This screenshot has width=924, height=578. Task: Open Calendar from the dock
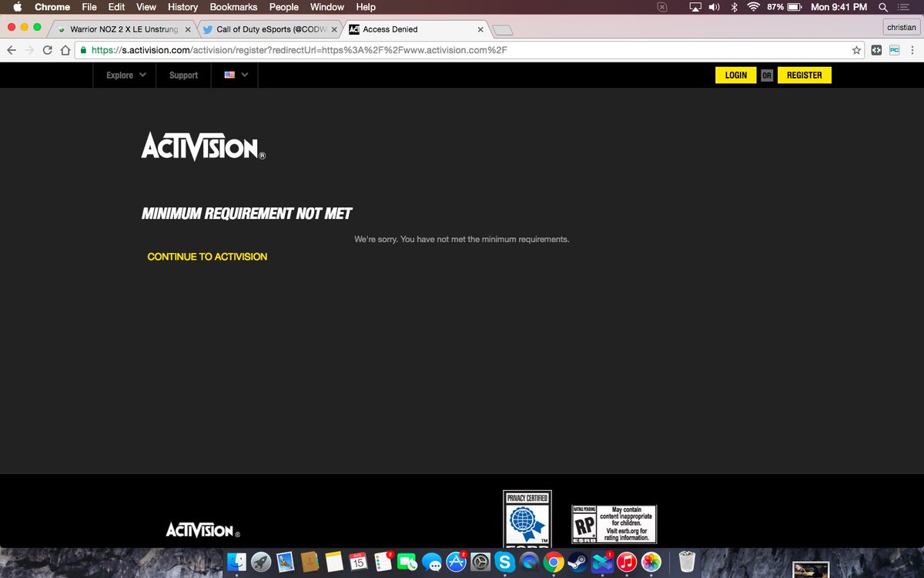[x=358, y=562]
